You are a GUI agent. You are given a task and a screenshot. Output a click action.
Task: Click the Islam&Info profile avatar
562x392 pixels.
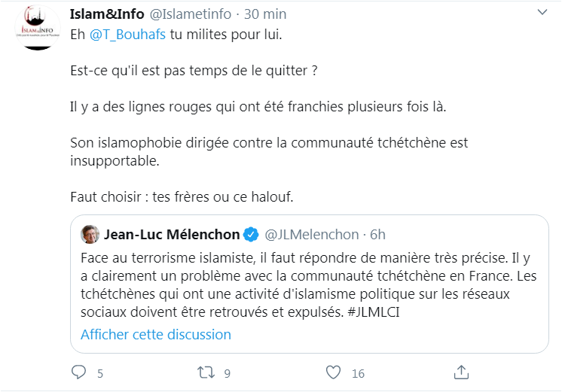pyautogui.click(x=38, y=29)
